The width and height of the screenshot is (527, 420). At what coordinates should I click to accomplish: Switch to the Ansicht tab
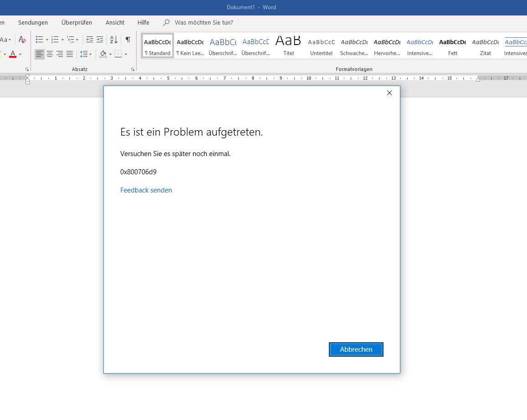tap(115, 22)
